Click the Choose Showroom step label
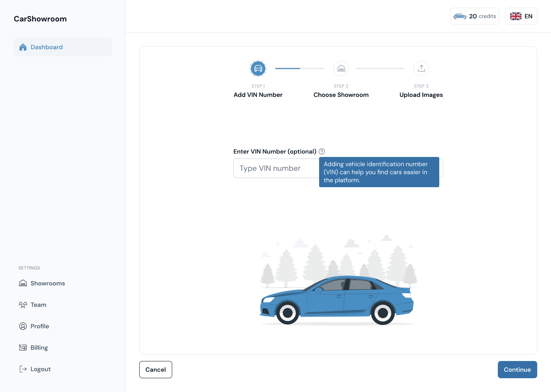This screenshot has height=392, width=551. [341, 95]
